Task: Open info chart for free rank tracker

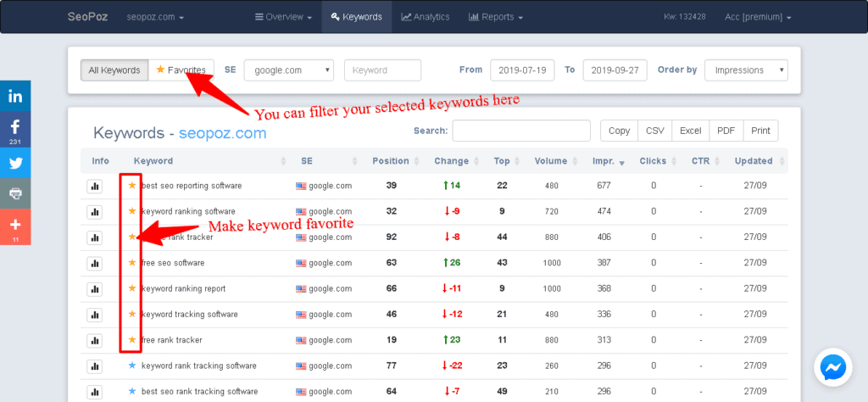Action: [x=95, y=340]
